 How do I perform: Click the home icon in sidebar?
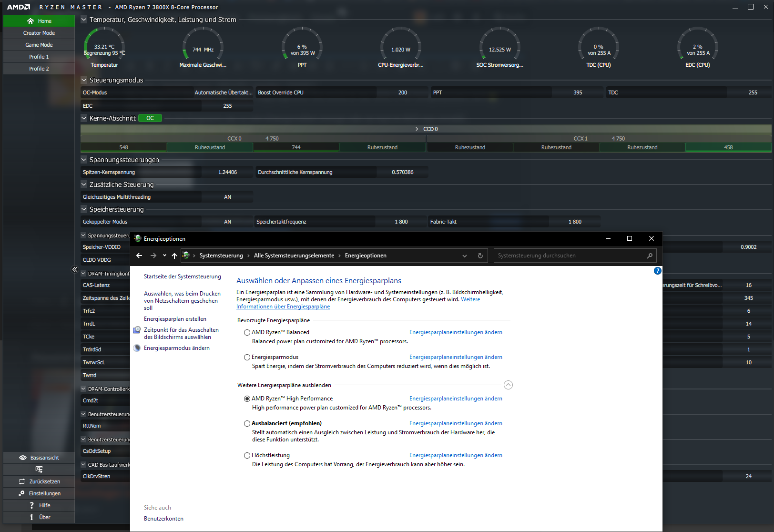31,21
